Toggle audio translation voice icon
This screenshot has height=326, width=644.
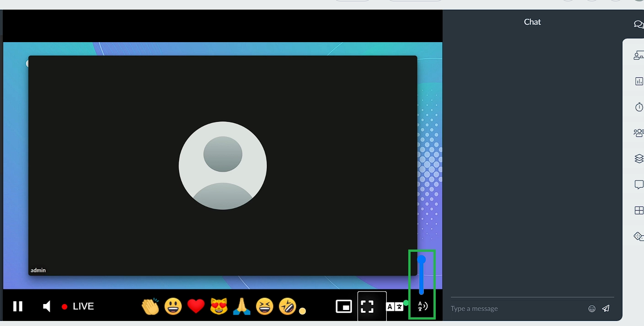(x=422, y=306)
